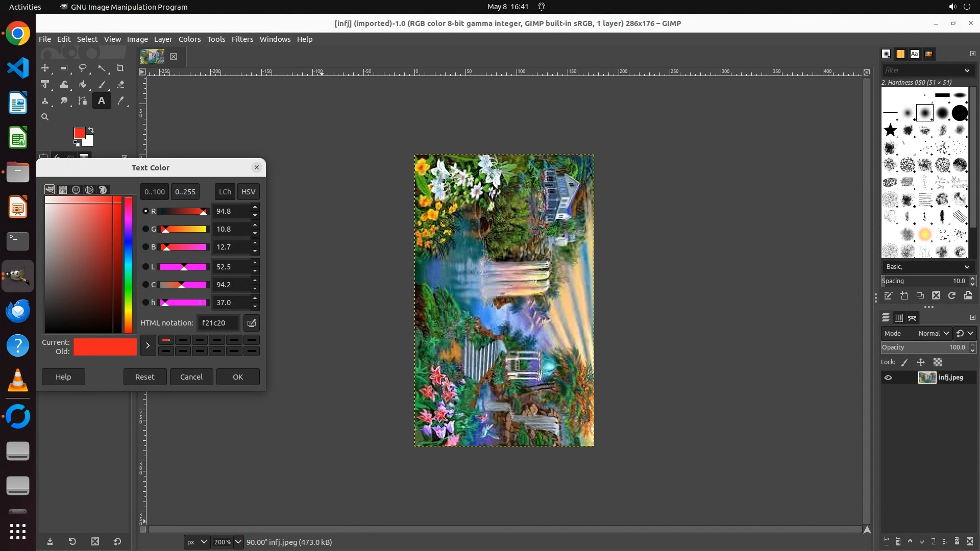Click the OK button in Text Color
Viewport: 980px width, 551px height.
(x=238, y=377)
